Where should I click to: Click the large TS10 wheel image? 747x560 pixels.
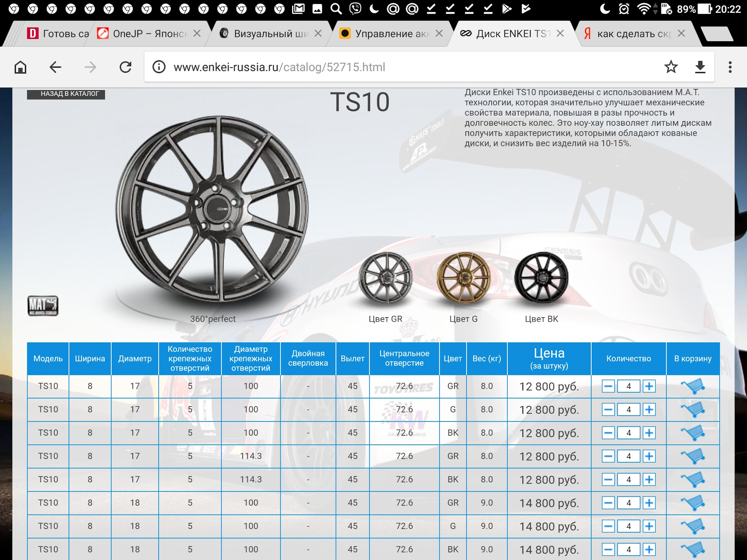pos(212,209)
